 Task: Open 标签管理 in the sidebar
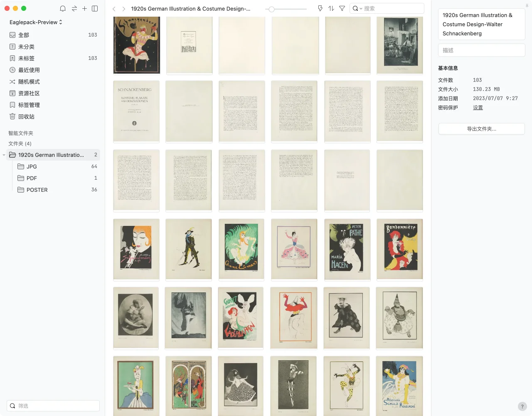coord(53,105)
